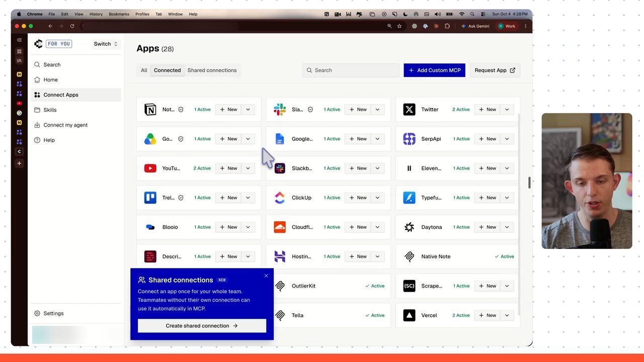Screen dimensions: 644x362
Task: Click the Chrome address bar
Action: (234, 26)
